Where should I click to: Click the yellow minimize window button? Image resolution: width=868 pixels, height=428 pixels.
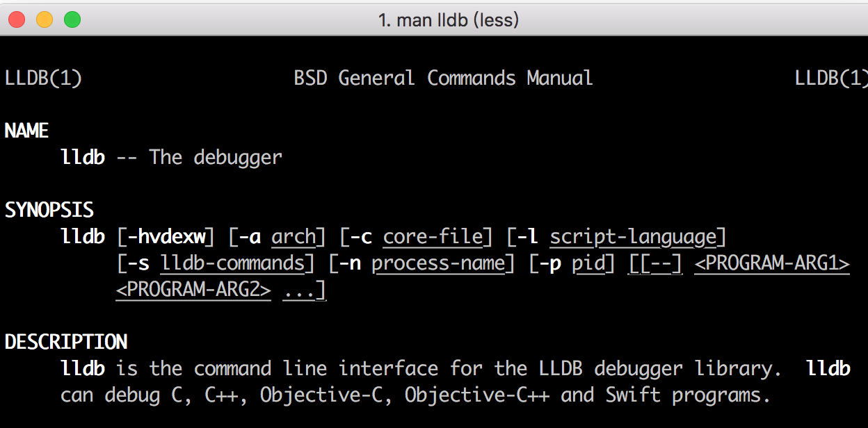45,19
